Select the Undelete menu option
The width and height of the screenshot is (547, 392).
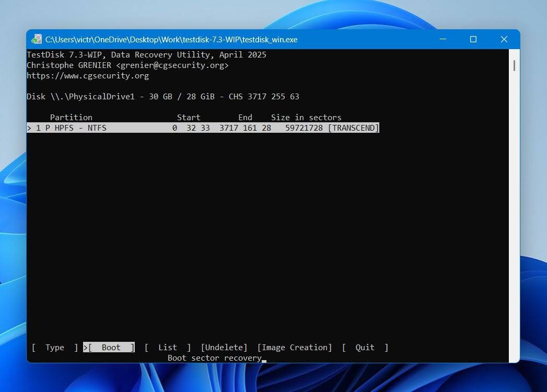[224, 348]
